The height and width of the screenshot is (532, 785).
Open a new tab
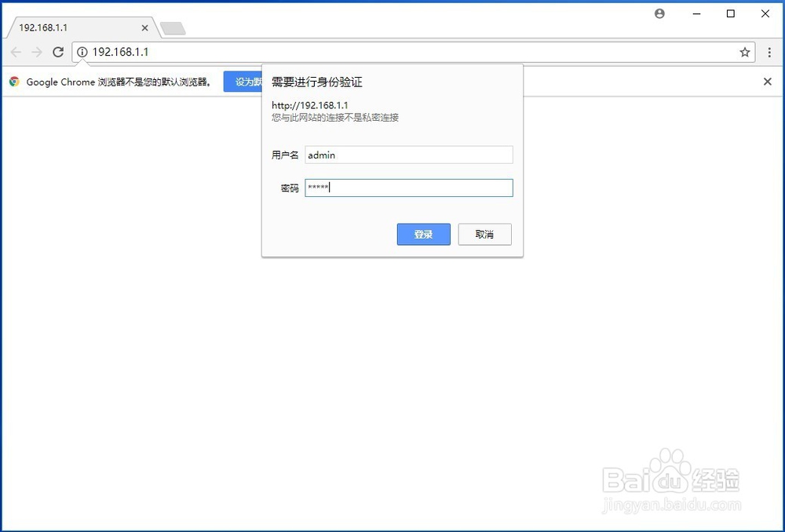(x=173, y=28)
